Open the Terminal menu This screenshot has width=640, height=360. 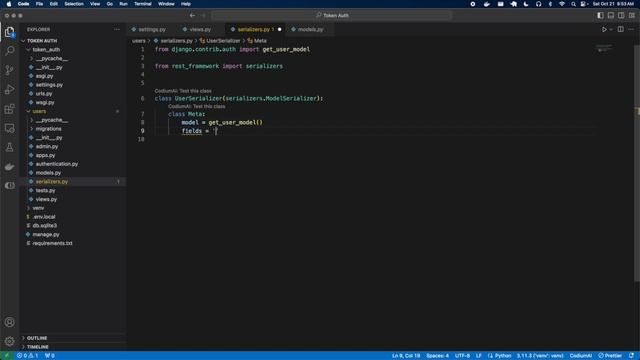pos(142,4)
